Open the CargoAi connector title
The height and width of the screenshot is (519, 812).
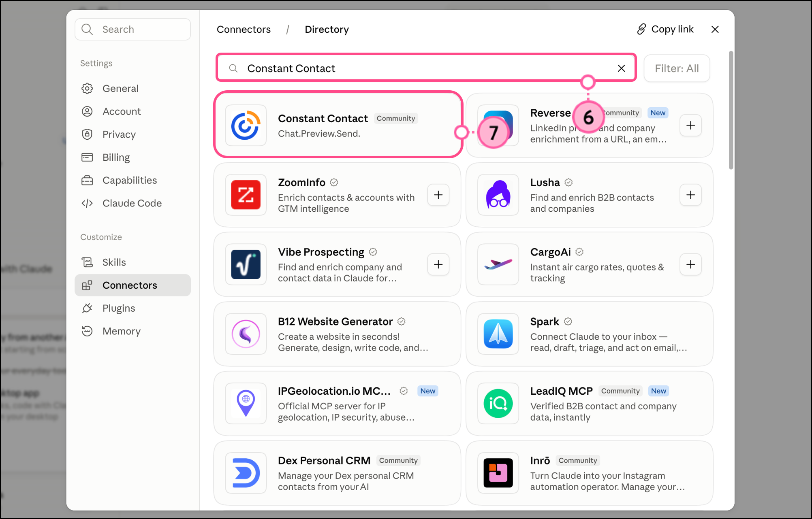(550, 252)
